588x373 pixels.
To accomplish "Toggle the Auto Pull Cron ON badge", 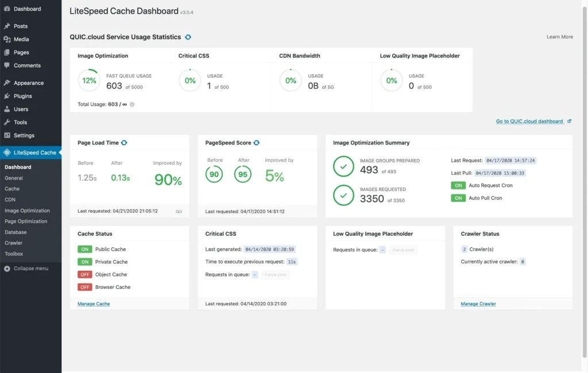I will coord(458,198).
